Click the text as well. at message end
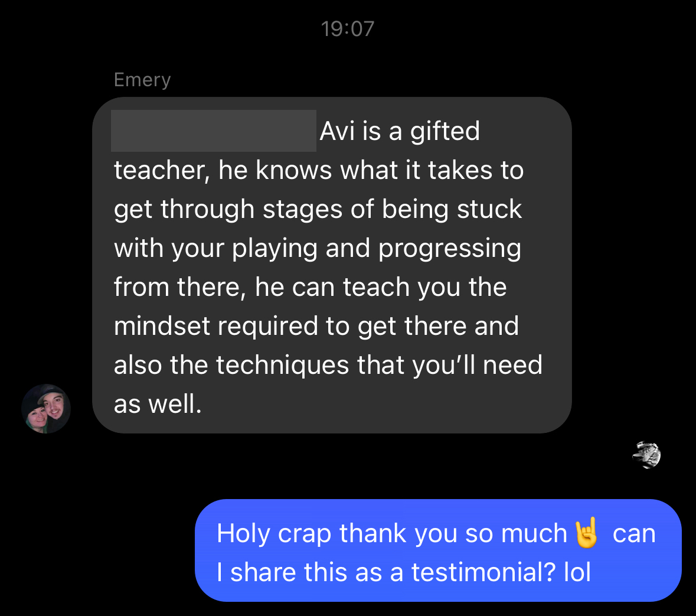The image size is (696, 616). tap(158, 404)
